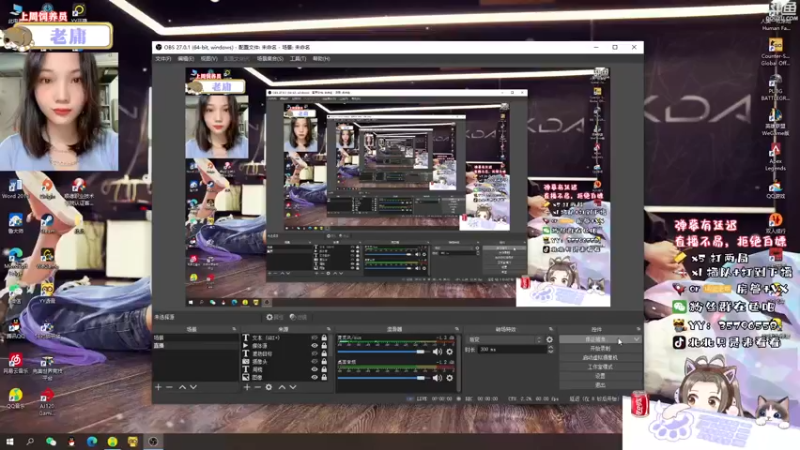Pop out the Sources panel dock icon
The image size is (800, 450).
(x=329, y=330)
